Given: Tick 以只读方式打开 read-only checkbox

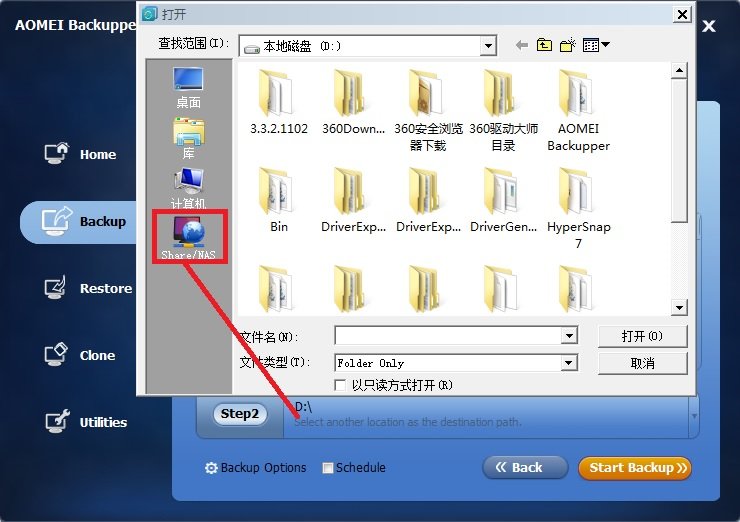Looking at the screenshot, I should coord(340,385).
